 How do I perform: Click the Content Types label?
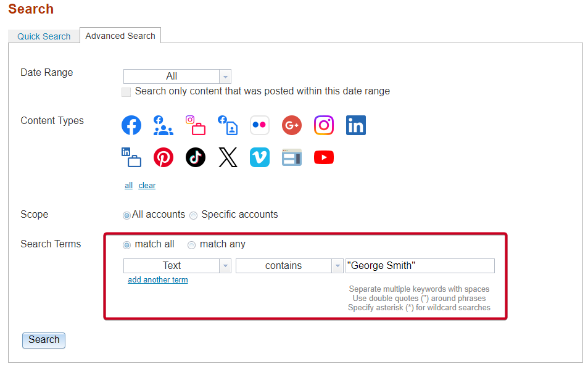52,121
